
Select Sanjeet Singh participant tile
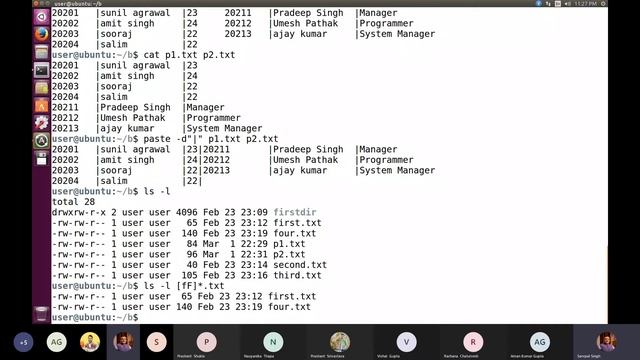point(606,342)
